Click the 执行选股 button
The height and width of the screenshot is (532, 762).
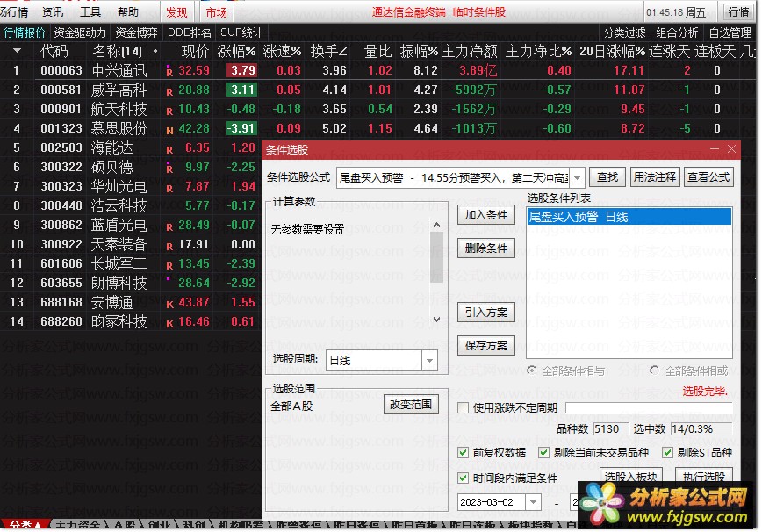[704, 477]
